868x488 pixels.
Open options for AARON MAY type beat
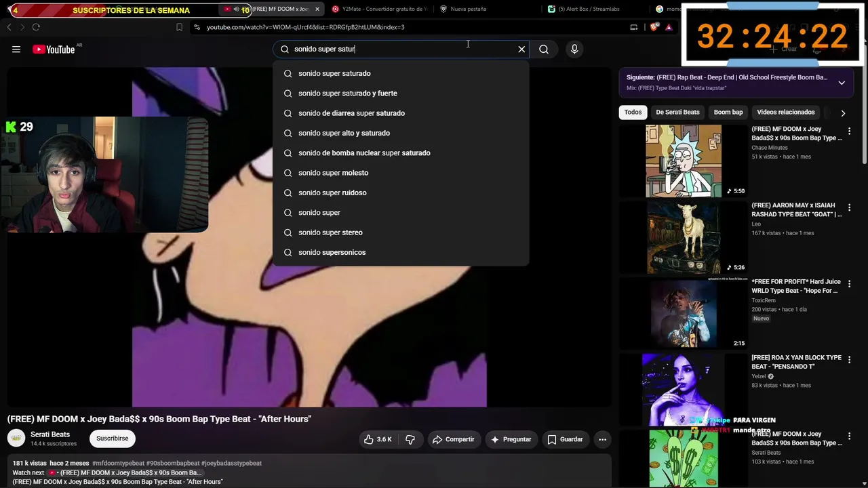(849, 208)
